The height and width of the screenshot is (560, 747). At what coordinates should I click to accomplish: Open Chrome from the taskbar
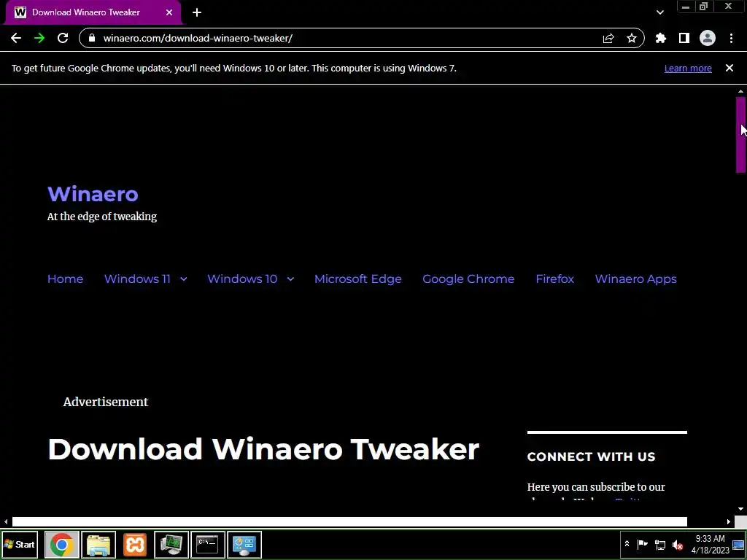coord(61,544)
